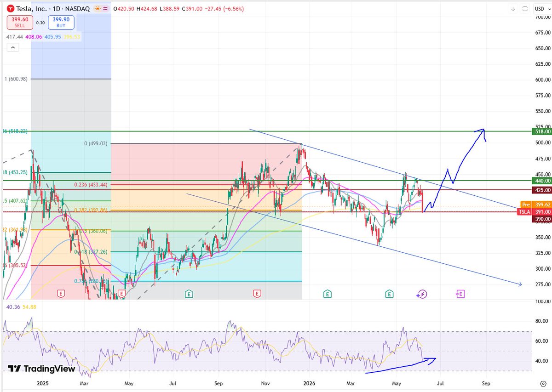Click the pink upcoming earnings E marker
Viewport: 552px width, 392px height.
(460, 293)
